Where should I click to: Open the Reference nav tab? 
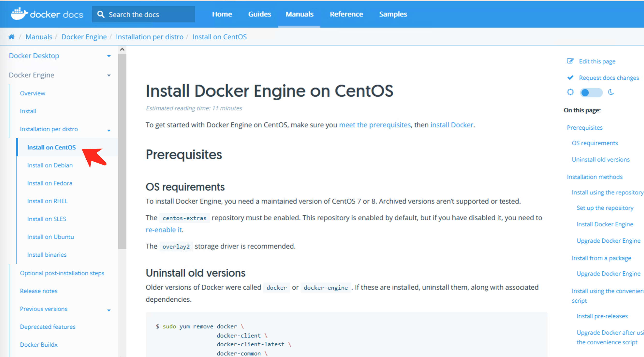click(x=346, y=14)
